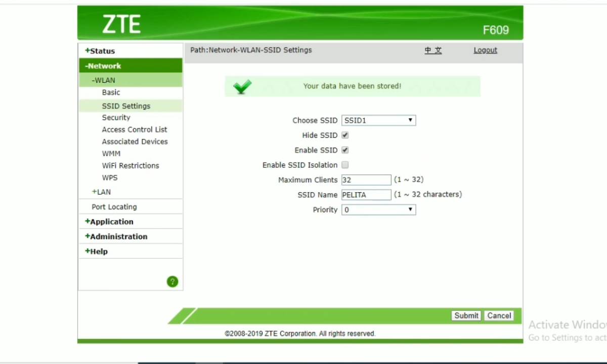Screen dimensions: 607x364
Task: Focus the Maximum Clients input field
Action: pos(366,180)
